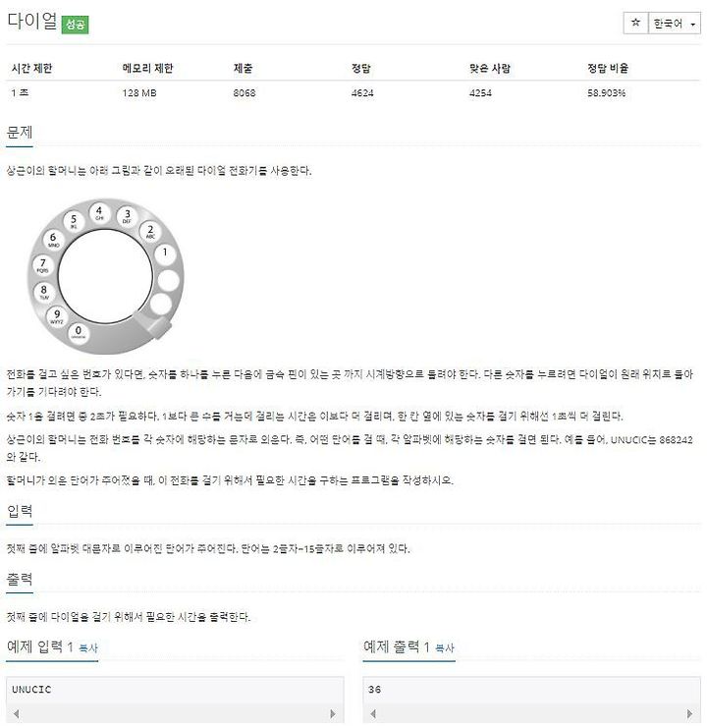The width and height of the screenshot is (707, 728).
Task: Copy example output 1 via 복사 link
Action: coord(445,647)
